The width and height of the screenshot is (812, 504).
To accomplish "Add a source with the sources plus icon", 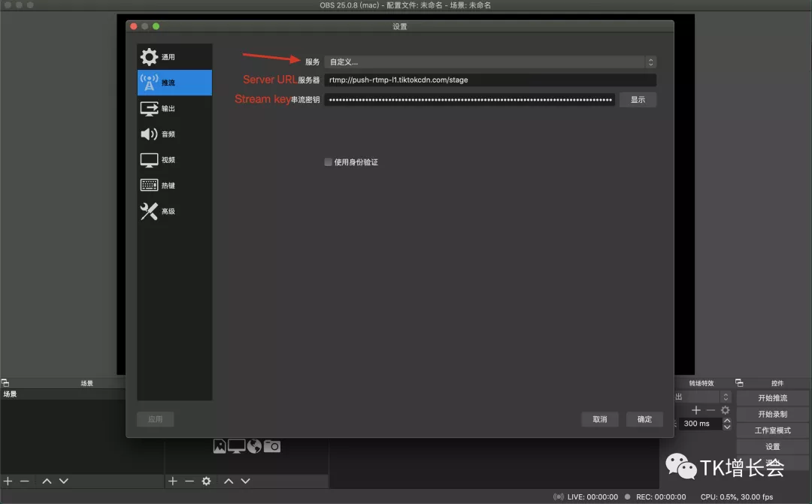I will [172, 481].
